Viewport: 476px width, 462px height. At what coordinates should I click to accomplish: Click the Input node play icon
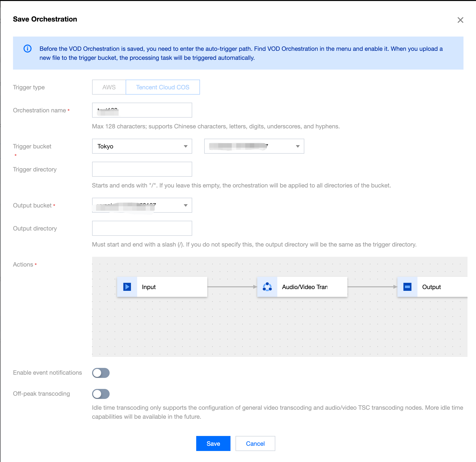[x=127, y=287]
